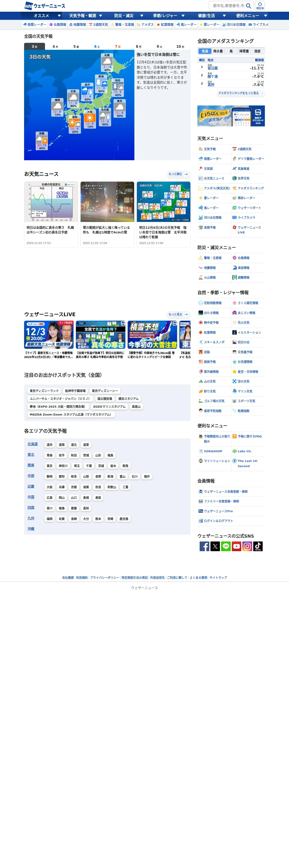Viewport: 289px width, 868px height.
Task: Switch to the 10水 forecast tab
Action: point(180,46)
